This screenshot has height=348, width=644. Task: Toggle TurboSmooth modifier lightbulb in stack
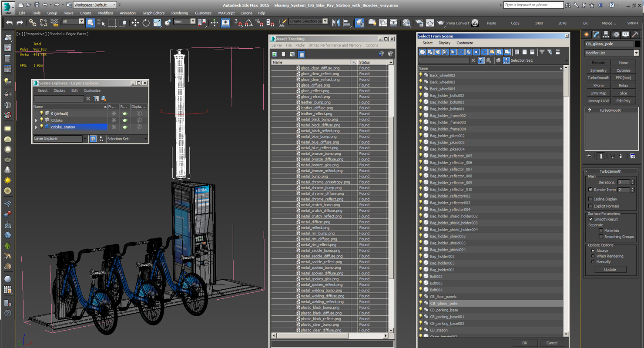point(590,110)
